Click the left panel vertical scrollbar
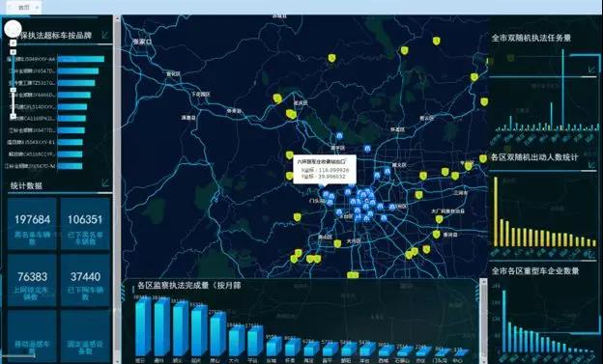Viewport: 603px width, 364px height. tap(117, 188)
